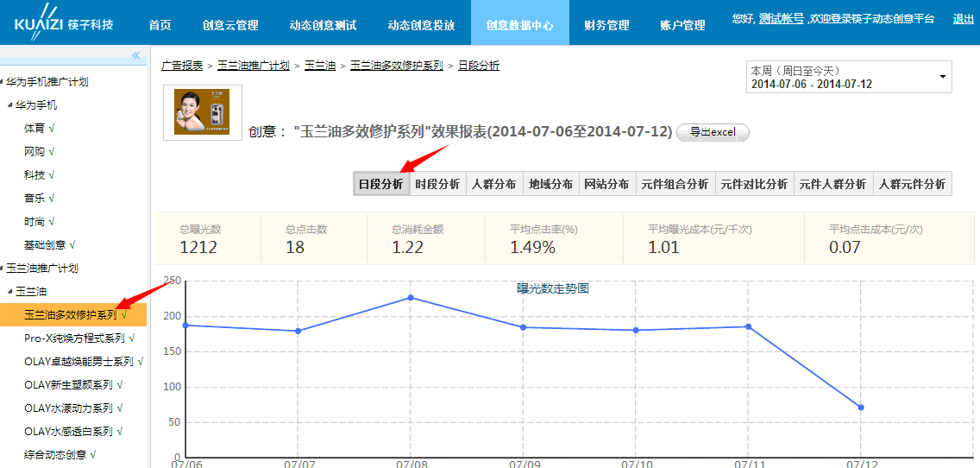Click the 总点击数 value 18
This screenshot has width=980, height=468.
coord(295,247)
